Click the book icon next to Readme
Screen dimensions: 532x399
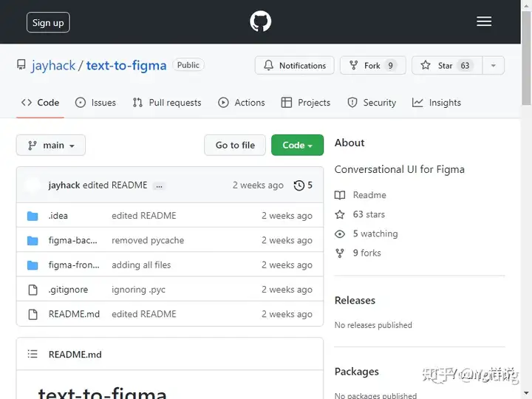(340, 195)
